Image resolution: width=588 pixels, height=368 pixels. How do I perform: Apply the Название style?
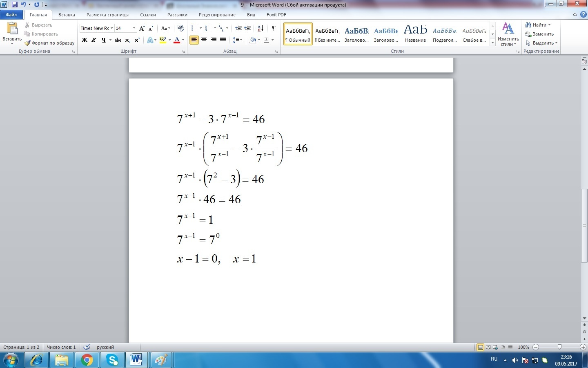[415, 33]
